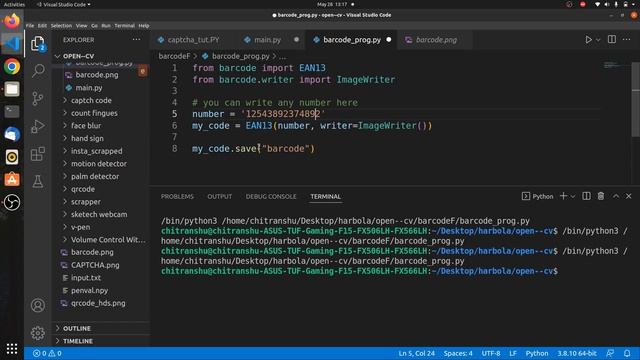Open the Terminal menu
640x360 pixels.
pos(124,25)
